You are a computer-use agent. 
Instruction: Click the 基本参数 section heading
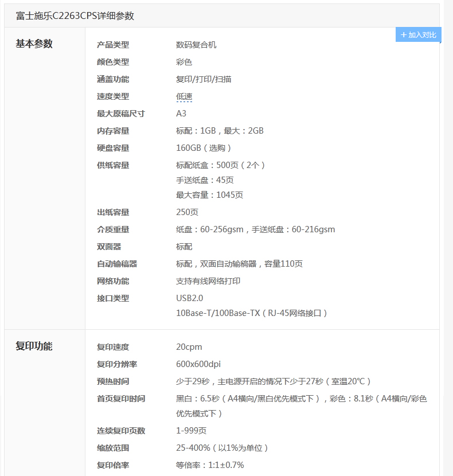[x=34, y=44]
